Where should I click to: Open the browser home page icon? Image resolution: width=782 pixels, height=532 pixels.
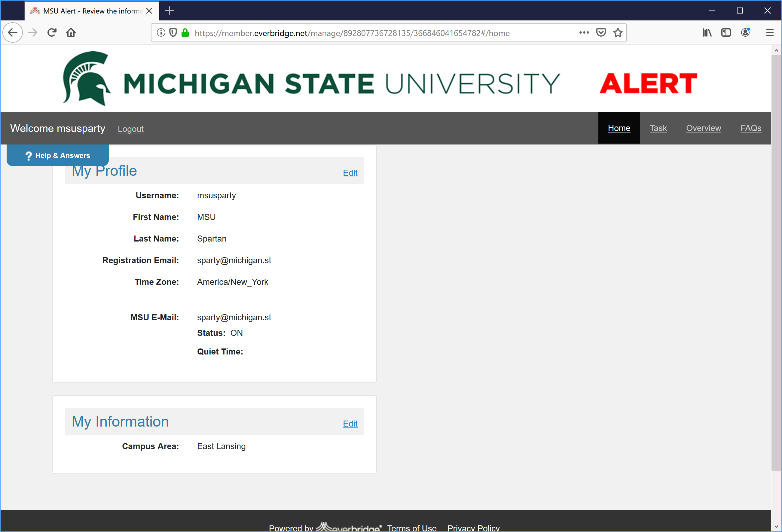coord(71,33)
